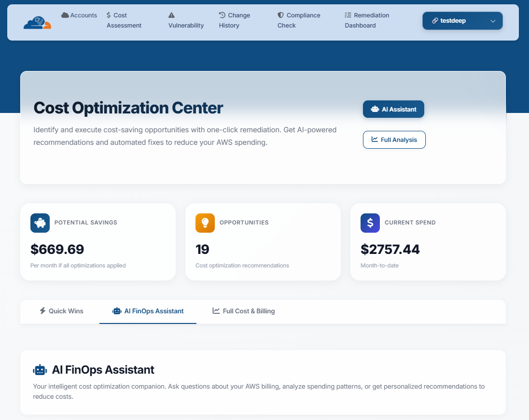
Task: Click the Full Analysis button
Action: tap(394, 140)
